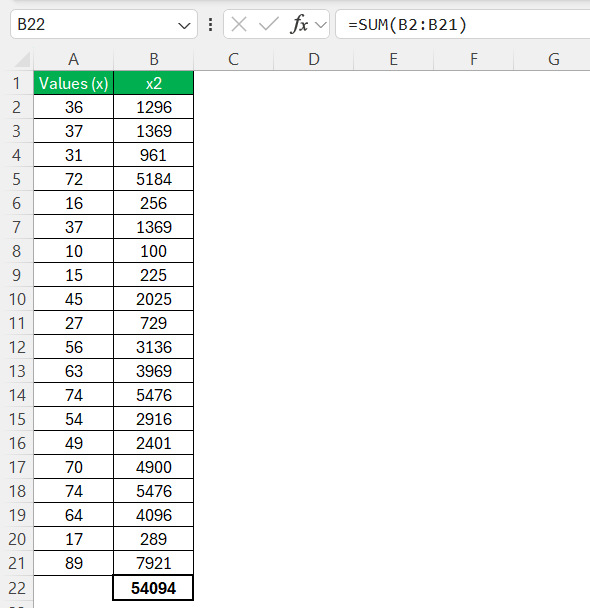The height and width of the screenshot is (608, 590).
Task: Click cell with value 56
Action: (74, 347)
